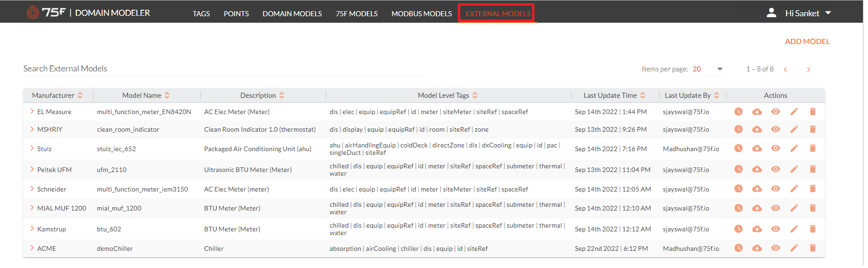The image size is (868, 268).
Task: Edit the MIAL MUF 1200 model
Action: tap(794, 208)
